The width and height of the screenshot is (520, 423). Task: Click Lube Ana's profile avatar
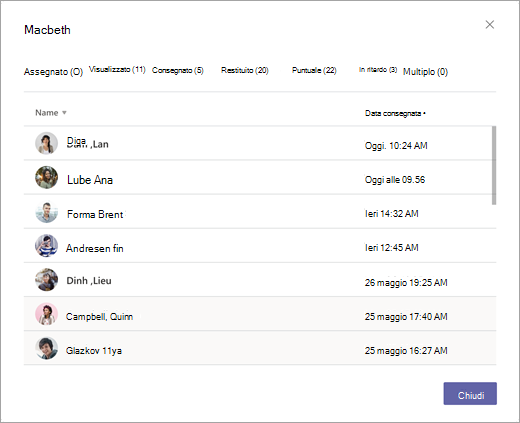pyautogui.click(x=46, y=177)
